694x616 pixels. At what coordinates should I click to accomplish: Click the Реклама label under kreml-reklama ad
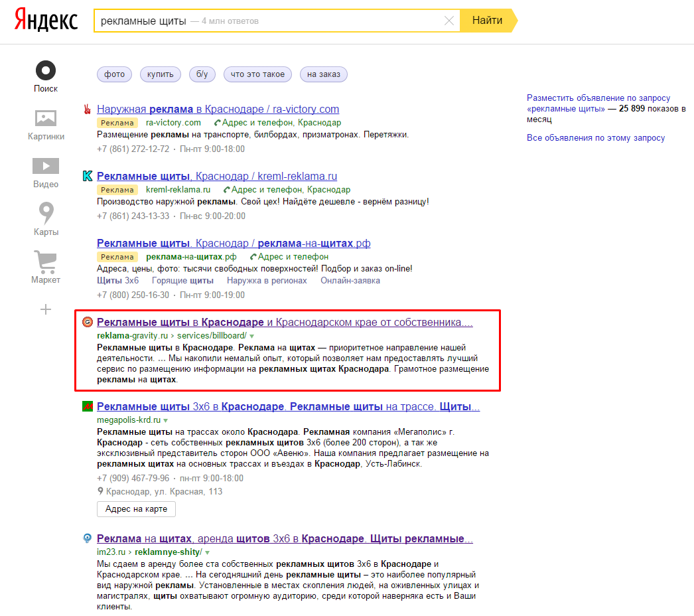click(x=117, y=190)
